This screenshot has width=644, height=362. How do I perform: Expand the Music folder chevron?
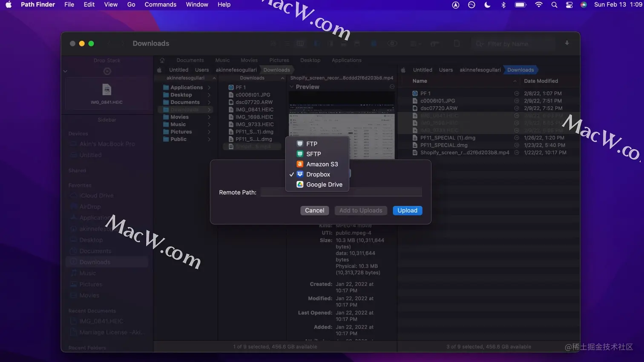point(209,125)
